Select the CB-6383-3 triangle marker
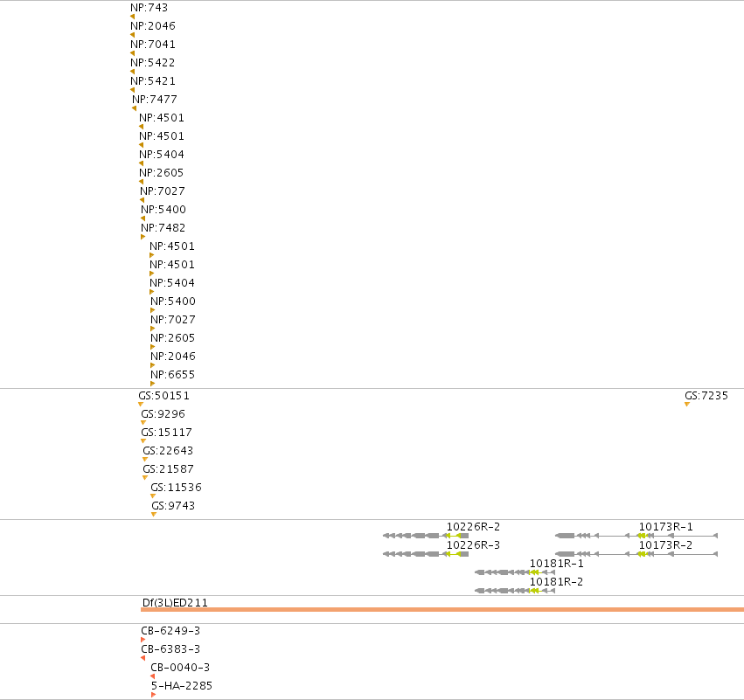Viewport: 744px width, 700px height. [143, 658]
